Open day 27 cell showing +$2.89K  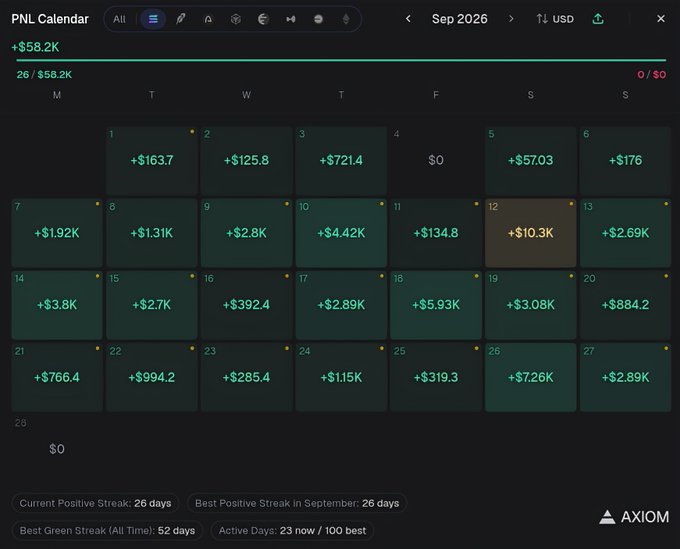625,377
